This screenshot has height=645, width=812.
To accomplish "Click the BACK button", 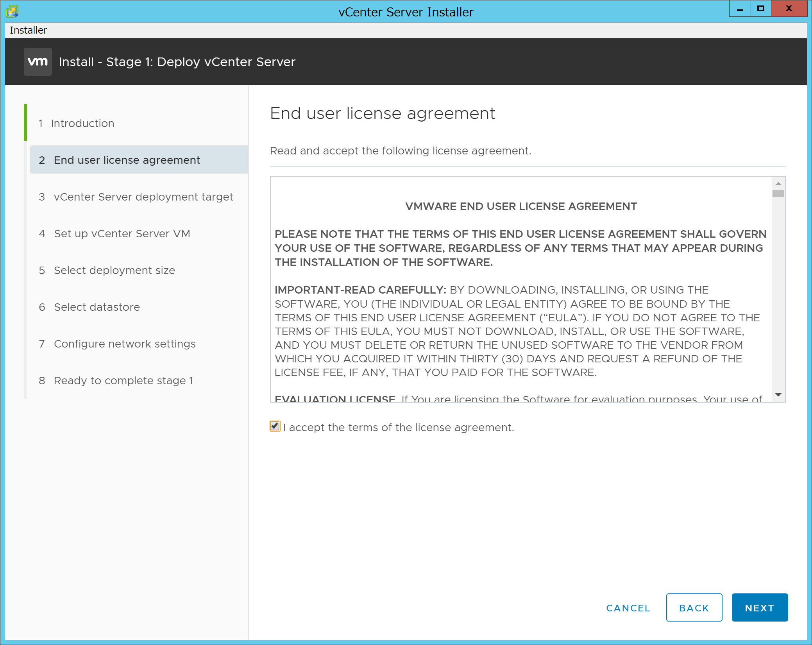I will pyautogui.click(x=694, y=608).
